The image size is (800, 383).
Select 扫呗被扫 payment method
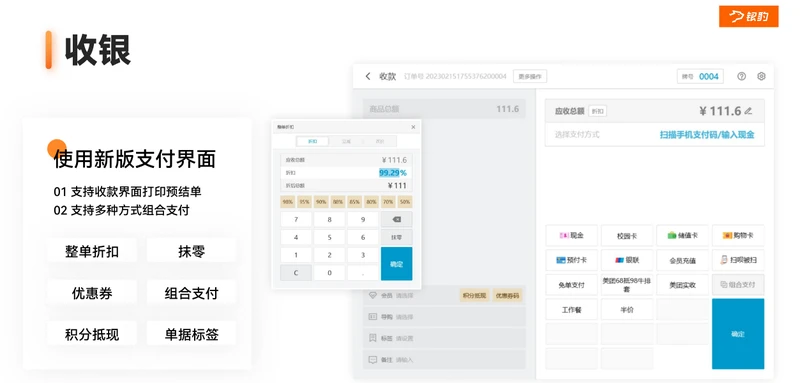(x=738, y=260)
